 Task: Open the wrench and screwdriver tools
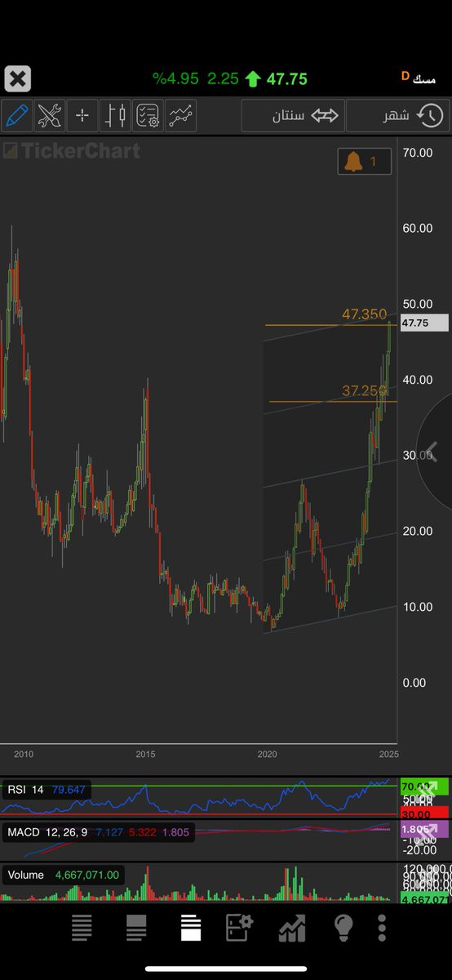point(50,116)
